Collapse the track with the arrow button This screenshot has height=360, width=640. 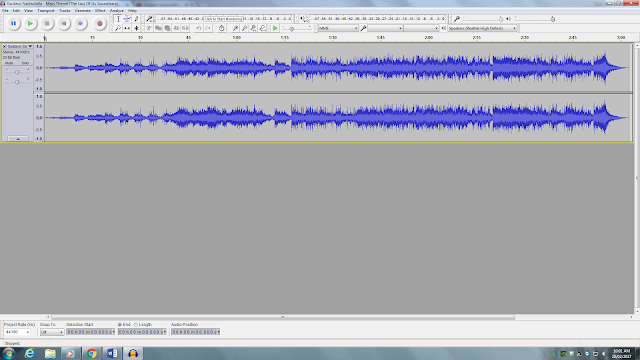(x=18, y=139)
